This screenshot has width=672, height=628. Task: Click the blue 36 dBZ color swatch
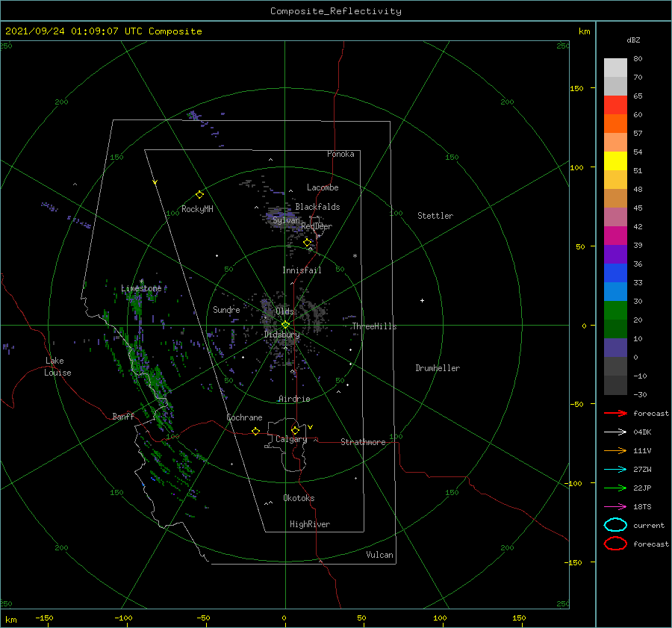point(615,273)
